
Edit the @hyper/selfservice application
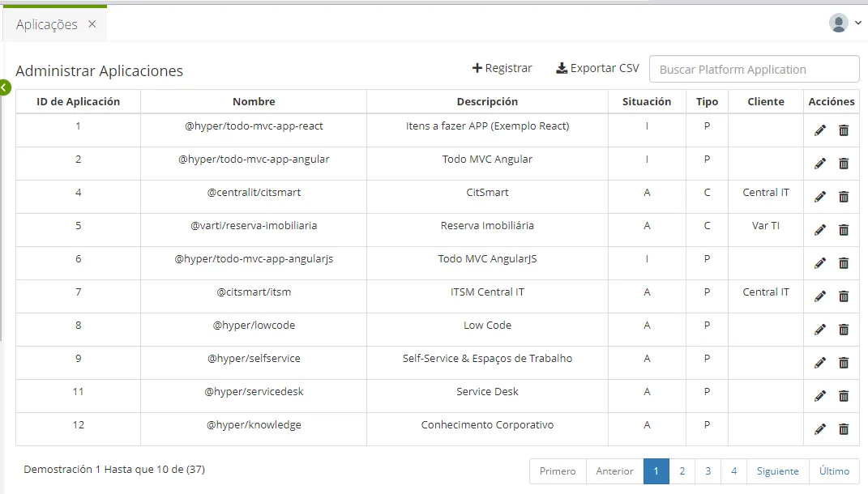[820, 363]
